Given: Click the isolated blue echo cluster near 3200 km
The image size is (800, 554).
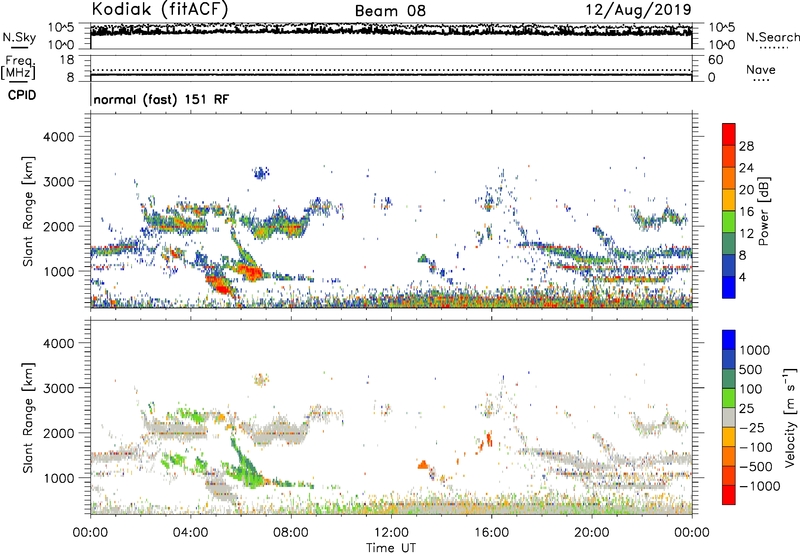Looking at the screenshot, I should coord(261,173).
